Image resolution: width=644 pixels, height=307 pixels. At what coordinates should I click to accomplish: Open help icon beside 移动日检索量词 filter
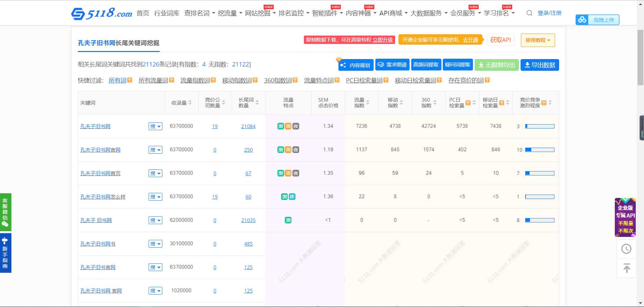point(439,80)
